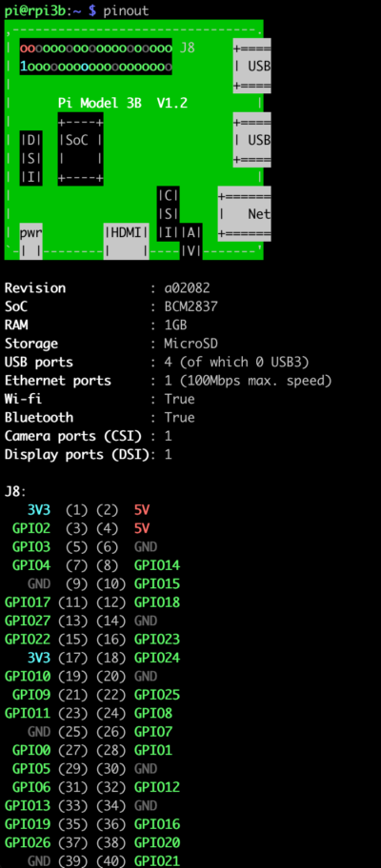Screen dimensions: 381x868
Task: Click the SoC chip in board diagram
Action: 80,148
